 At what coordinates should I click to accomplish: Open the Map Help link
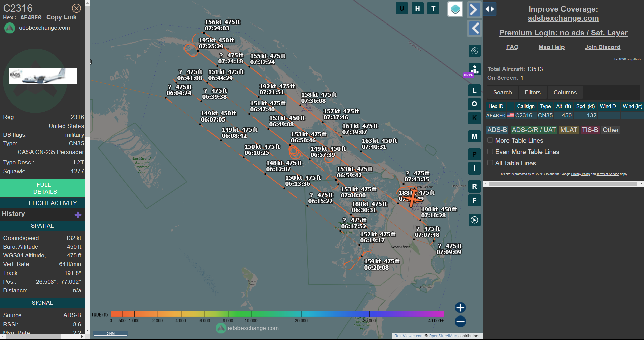coord(551,47)
